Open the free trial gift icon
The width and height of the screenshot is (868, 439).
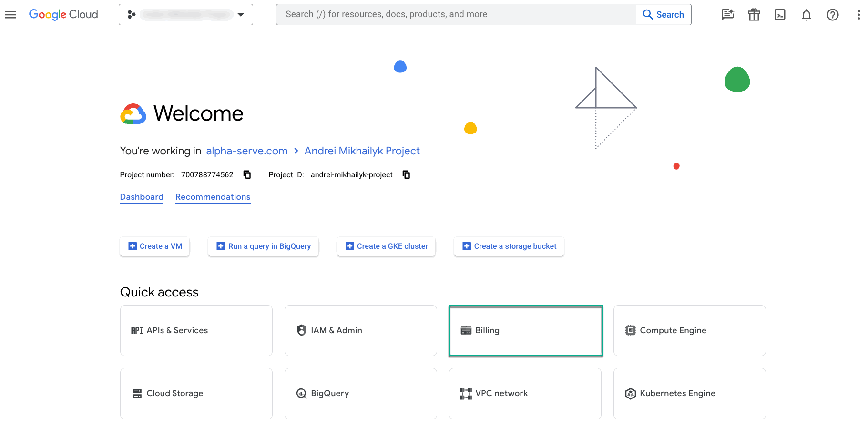(754, 15)
